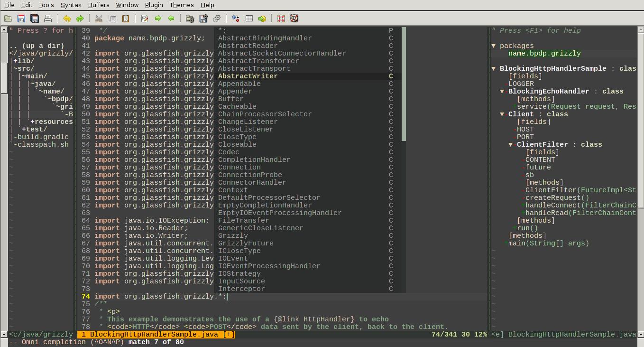Save the session via the floppy-gear icon
644x347 pixels.
pos(203,19)
